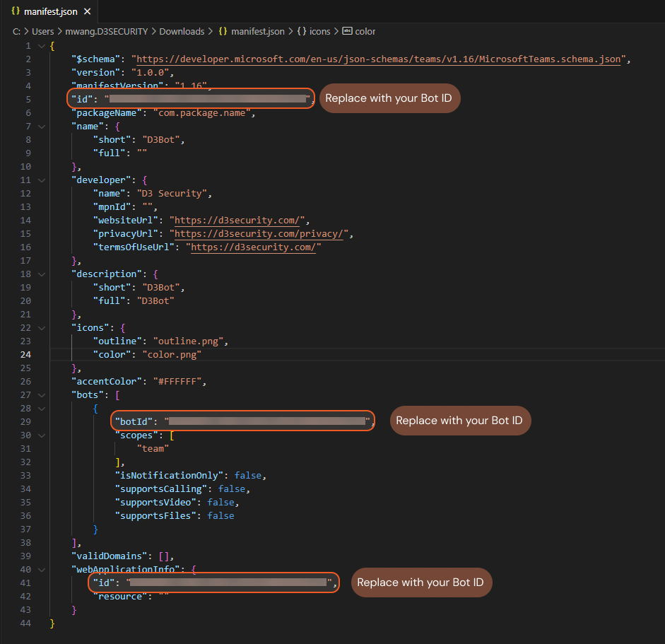Click the color string icon in breadcrumb
Screen dimensions: 665x644
coord(348,31)
